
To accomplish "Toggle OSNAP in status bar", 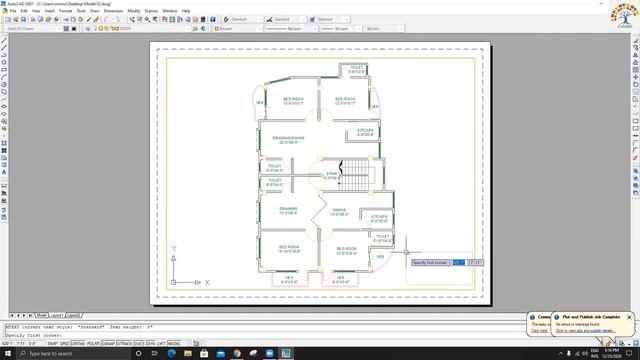I will click(x=108, y=344).
